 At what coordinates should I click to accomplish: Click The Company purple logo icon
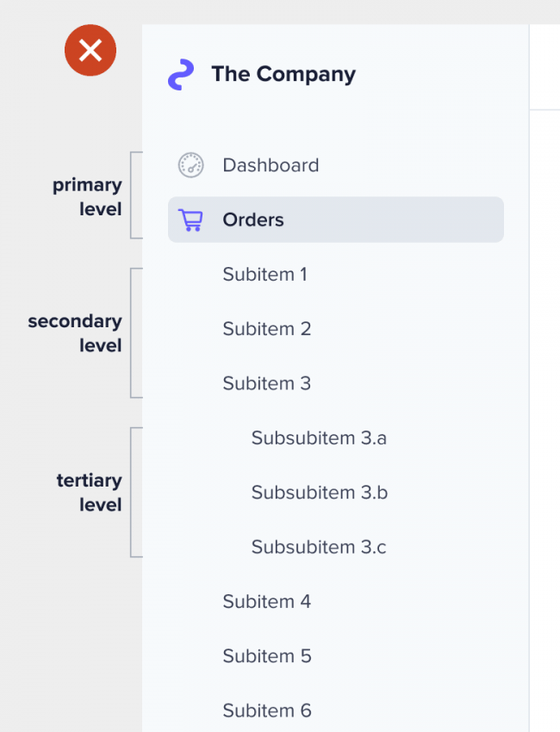(x=181, y=74)
